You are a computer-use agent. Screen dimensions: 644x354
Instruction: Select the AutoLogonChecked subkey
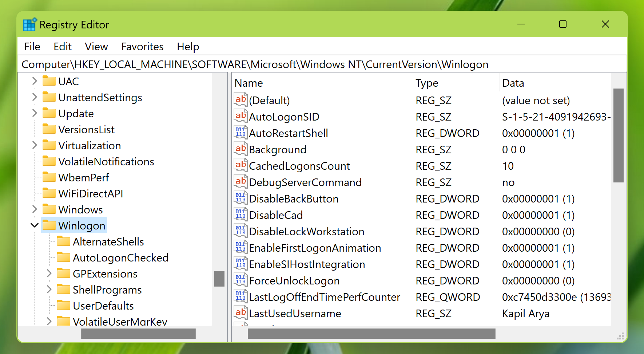tap(120, 257)
